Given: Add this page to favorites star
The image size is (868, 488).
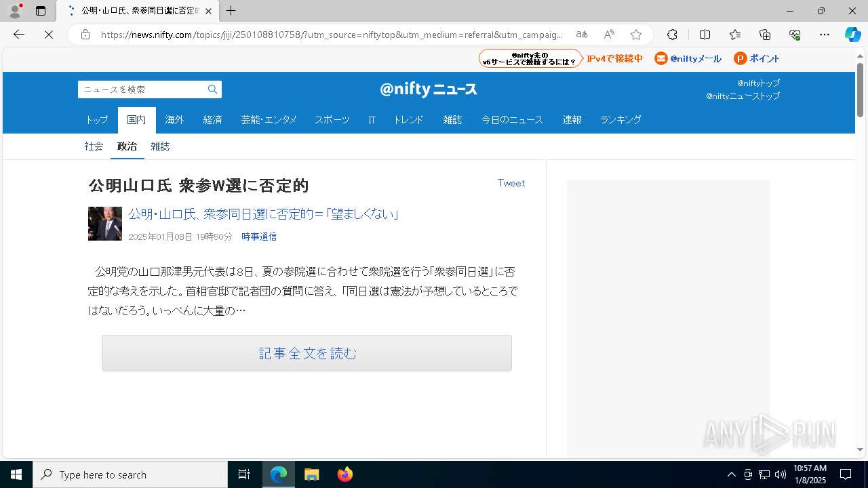Looking at the screenshot, I should pyautogui.click(x=635, y=35).
